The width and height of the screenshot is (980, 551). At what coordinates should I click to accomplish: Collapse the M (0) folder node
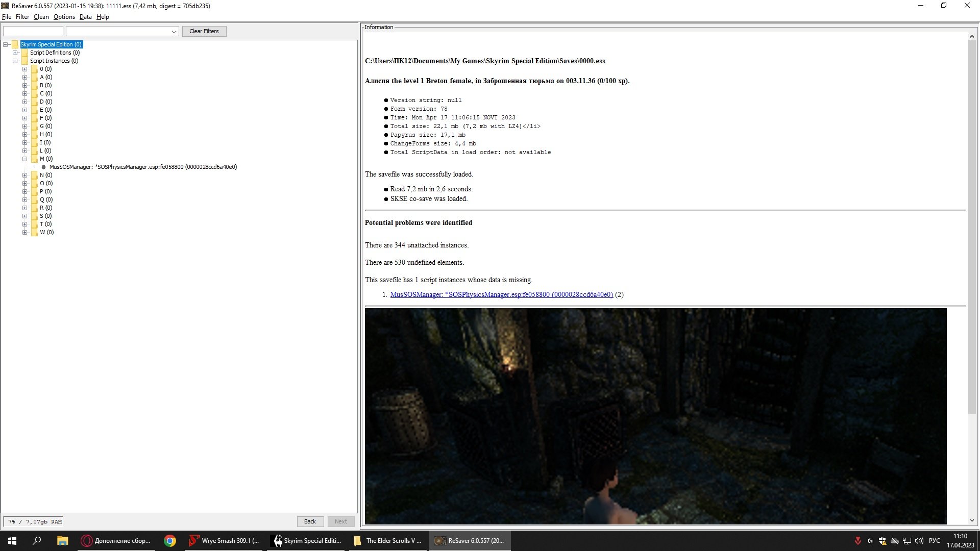tap(24, 159)
